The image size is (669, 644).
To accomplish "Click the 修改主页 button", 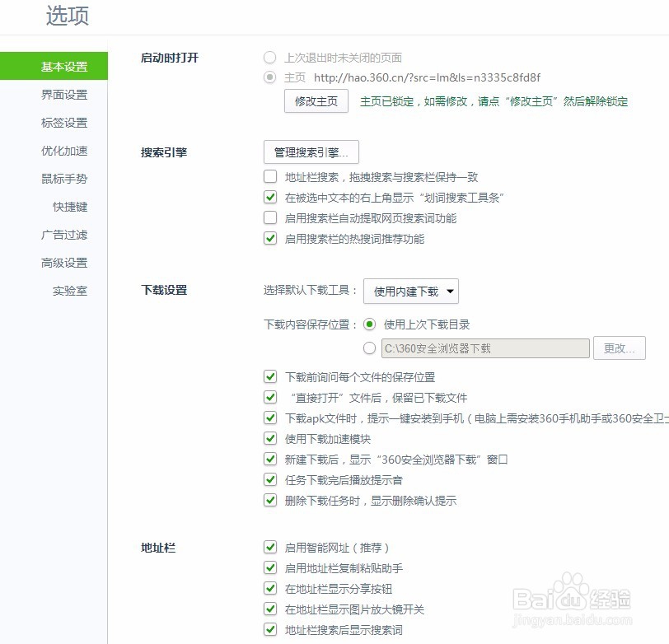I will pos(316,101).
